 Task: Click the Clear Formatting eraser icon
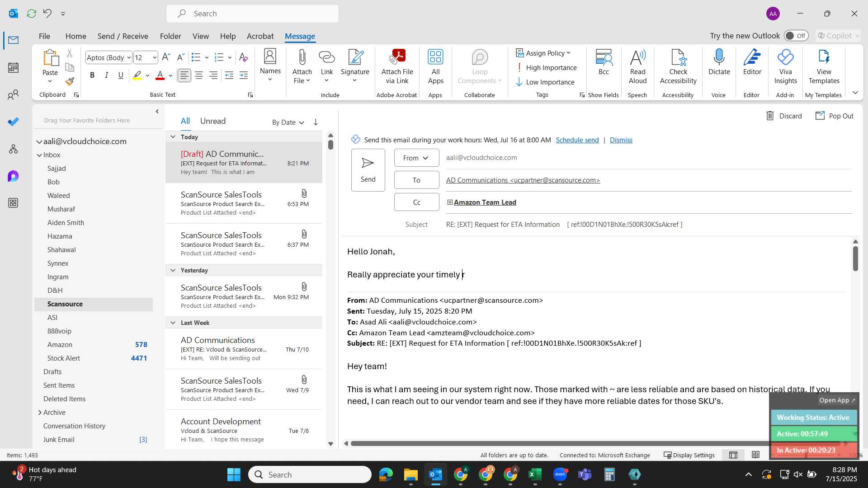243,57
